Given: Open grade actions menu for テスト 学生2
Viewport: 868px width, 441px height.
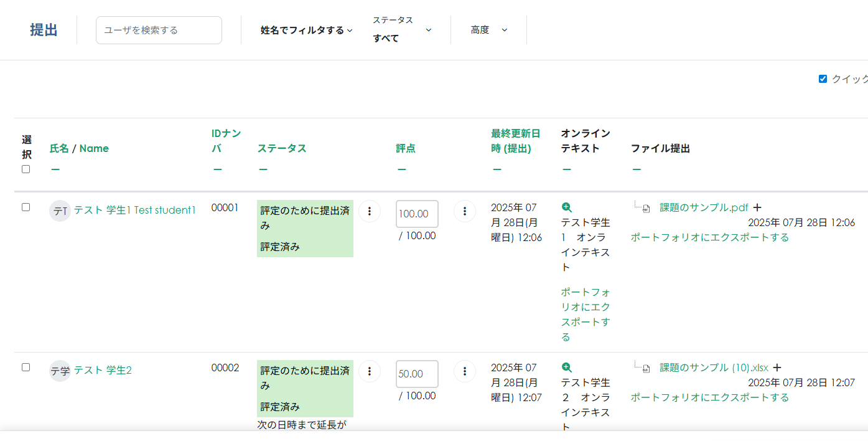Looking at the screenshot, I should click(x=465, y=371).
